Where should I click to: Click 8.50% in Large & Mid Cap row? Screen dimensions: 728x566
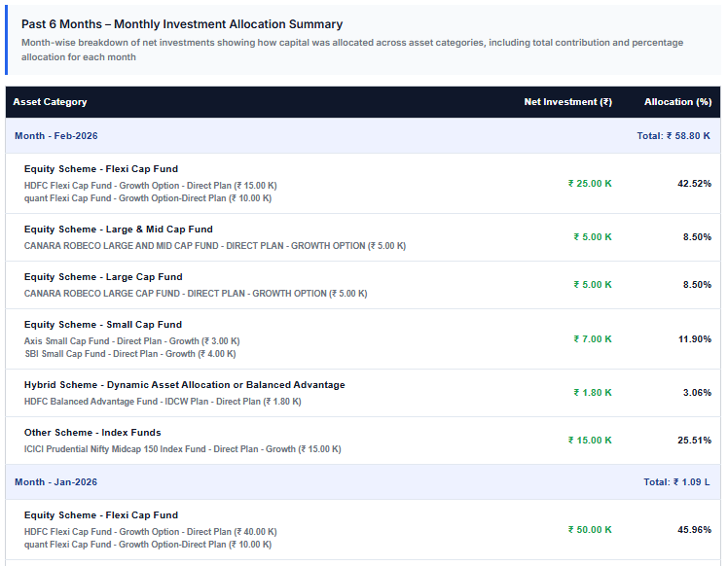point(697,237)
